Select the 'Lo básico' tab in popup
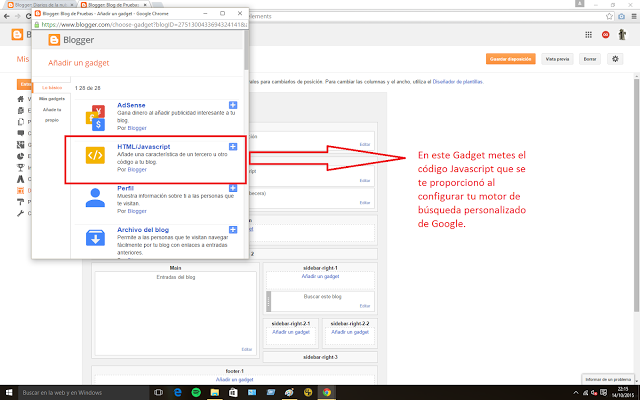 click(52, 88)
